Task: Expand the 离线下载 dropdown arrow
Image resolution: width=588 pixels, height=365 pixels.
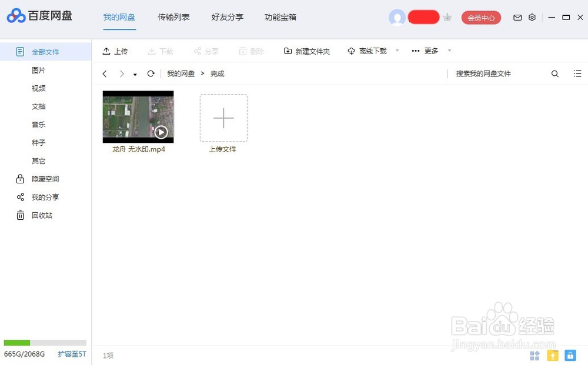Action: [x=397, y=50]
